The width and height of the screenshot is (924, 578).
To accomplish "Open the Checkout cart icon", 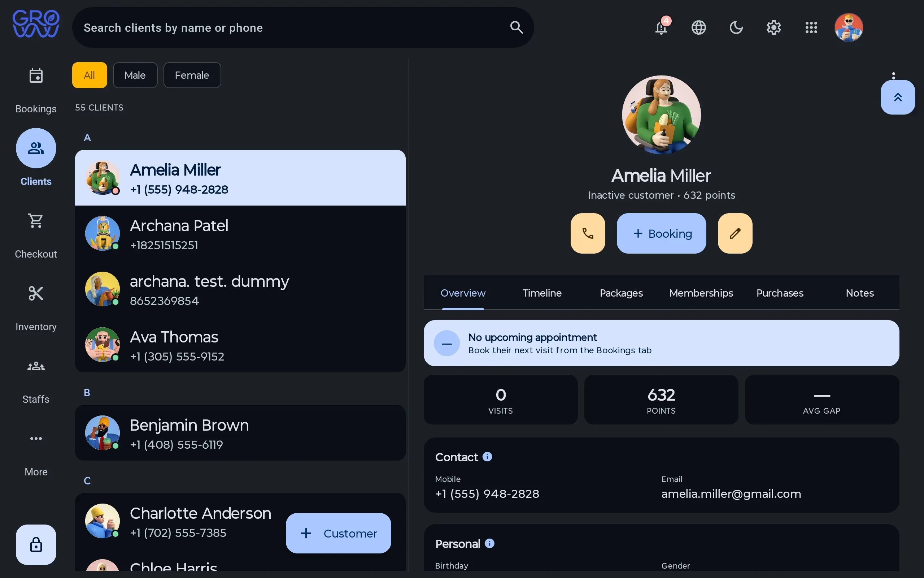I will click(x=36, y=221).
